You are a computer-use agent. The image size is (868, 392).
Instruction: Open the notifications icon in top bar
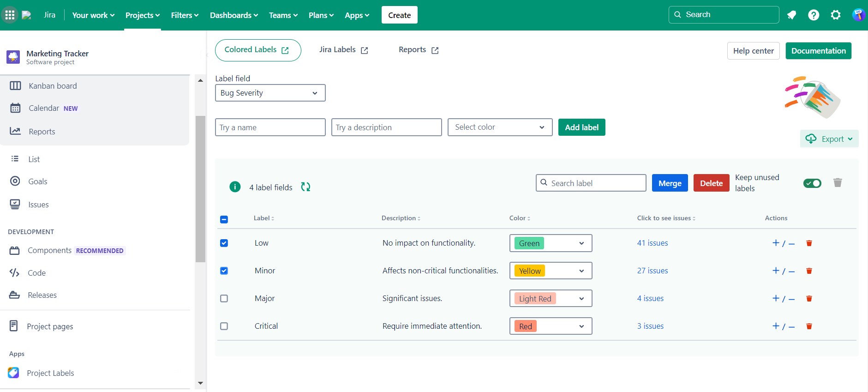click(791, 15)
